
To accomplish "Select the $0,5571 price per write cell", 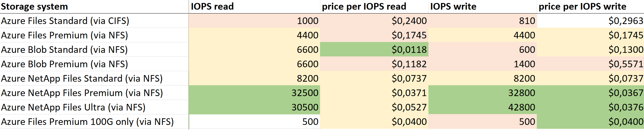I will 590,64.
